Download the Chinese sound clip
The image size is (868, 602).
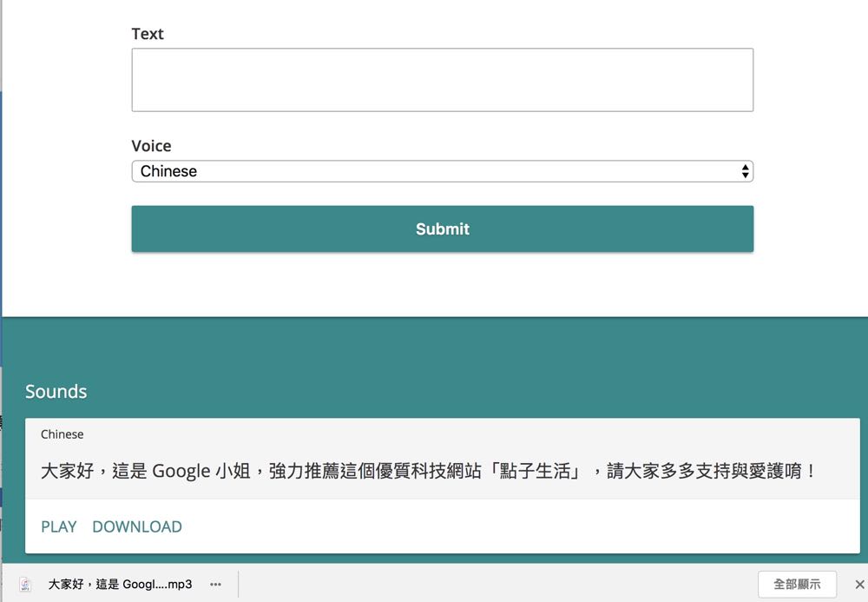(x=137, y=526)
